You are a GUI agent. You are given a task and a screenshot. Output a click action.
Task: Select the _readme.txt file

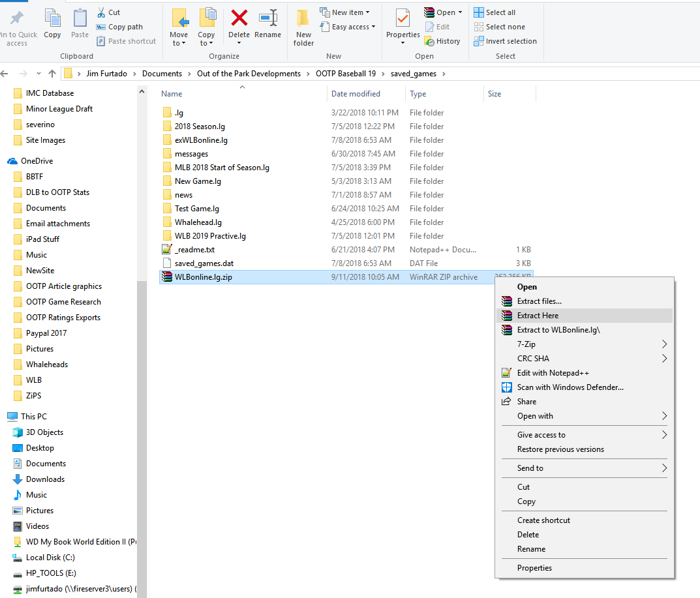point(194,250)
